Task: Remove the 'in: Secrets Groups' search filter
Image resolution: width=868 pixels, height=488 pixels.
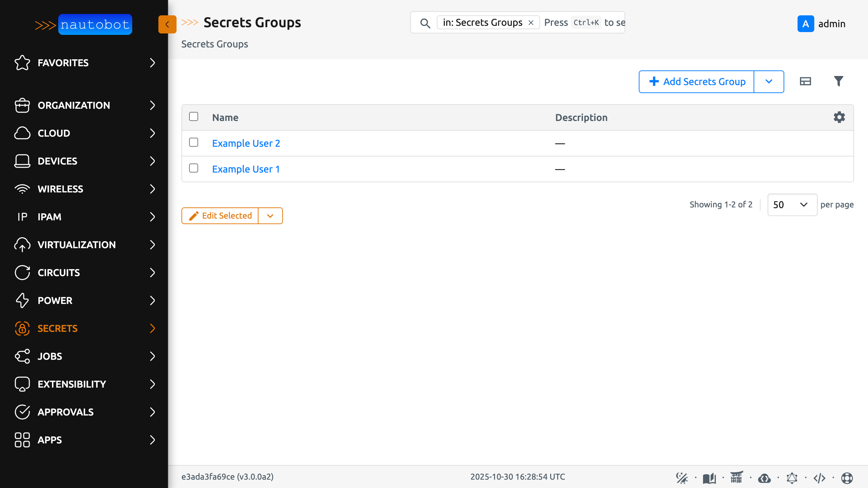Action: point(531,23)
